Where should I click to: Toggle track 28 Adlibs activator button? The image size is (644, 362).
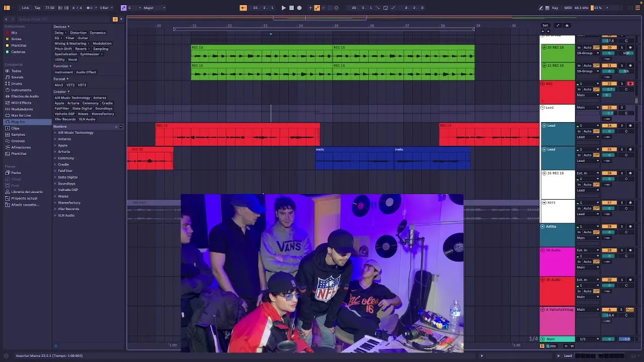[609, 226]
